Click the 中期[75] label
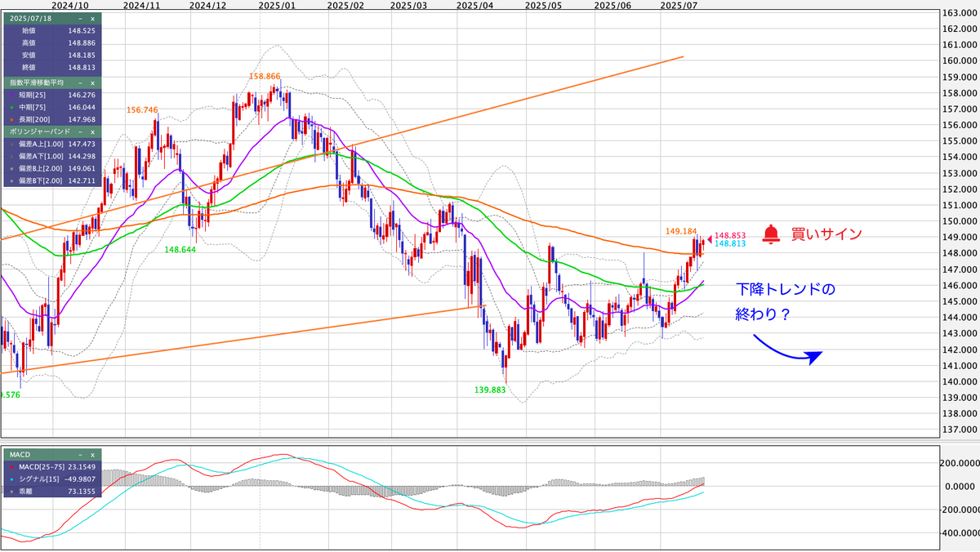Image resolution: width=980 pixels, height=552 pixels. 30,107
